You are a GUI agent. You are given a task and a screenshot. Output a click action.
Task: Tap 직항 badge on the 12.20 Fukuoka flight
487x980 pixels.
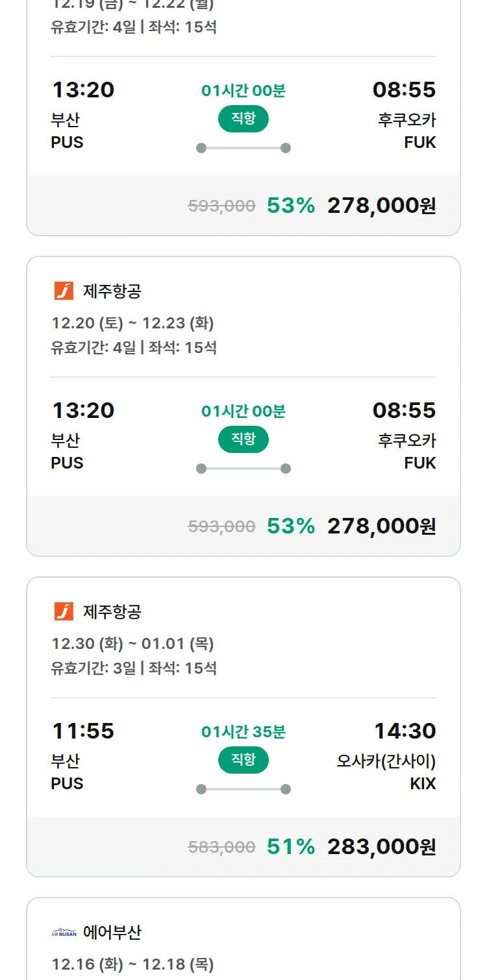[x=243, y=439]
